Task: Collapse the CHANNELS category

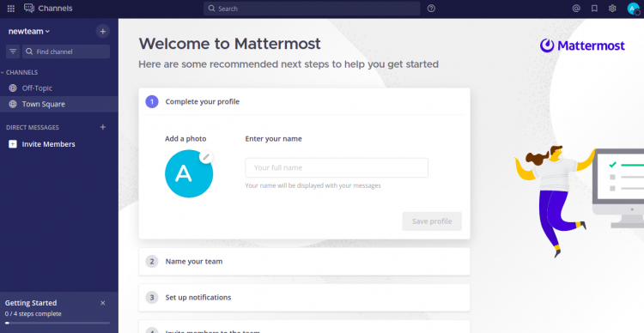Action: 19,72
